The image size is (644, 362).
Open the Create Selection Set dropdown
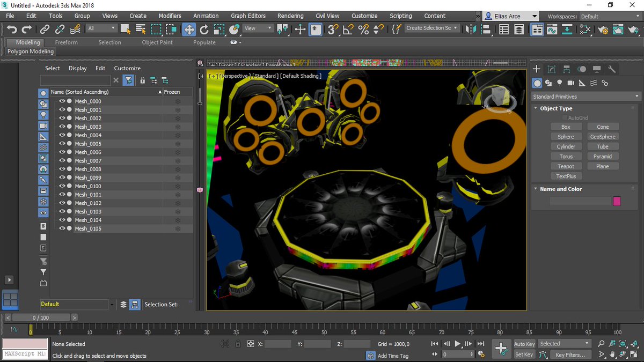tap(432, 28)
